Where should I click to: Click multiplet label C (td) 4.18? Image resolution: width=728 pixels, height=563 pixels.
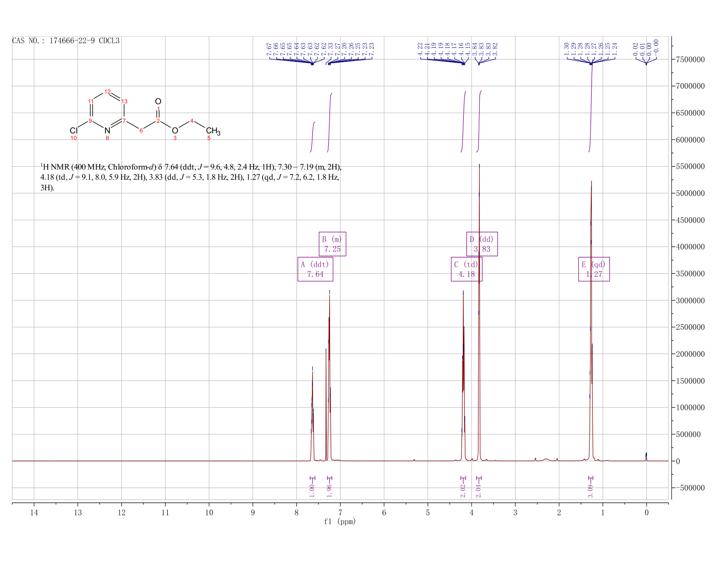click(466, 269)
